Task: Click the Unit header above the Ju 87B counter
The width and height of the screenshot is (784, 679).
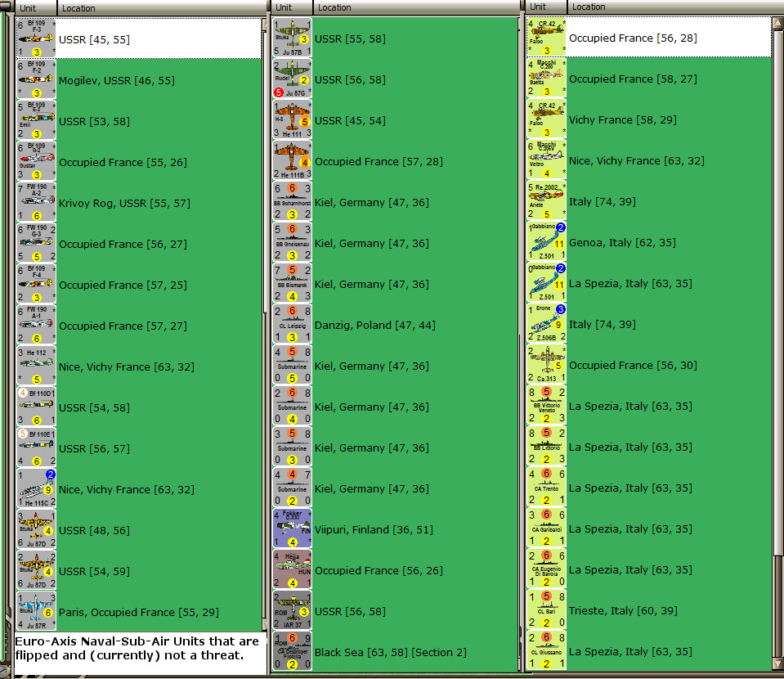Action: 292,7
